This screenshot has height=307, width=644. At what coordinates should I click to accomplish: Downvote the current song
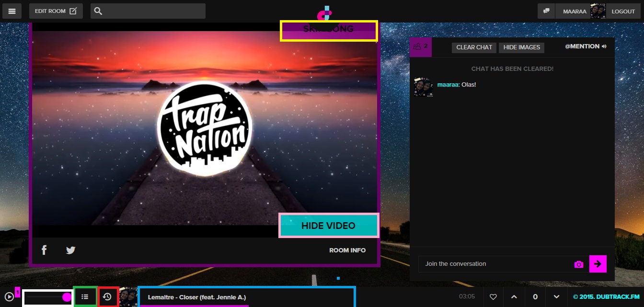click(x=556, y=297)
